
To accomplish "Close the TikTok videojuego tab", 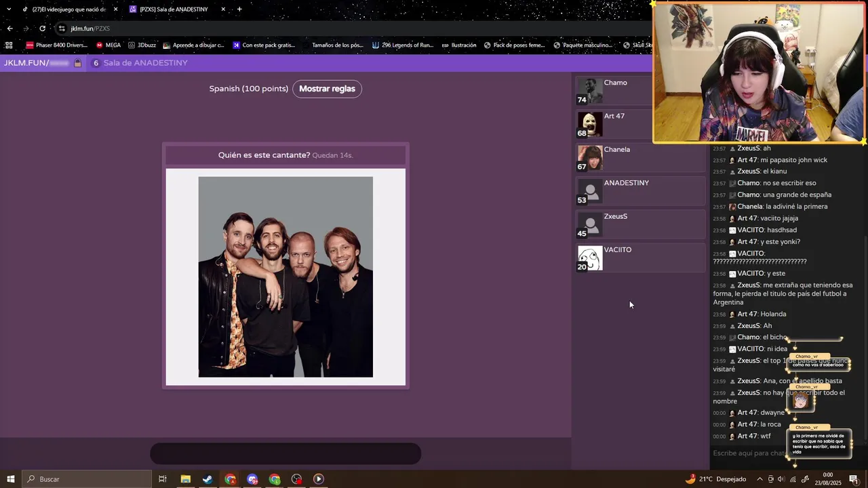I will [x=115, y=9].
